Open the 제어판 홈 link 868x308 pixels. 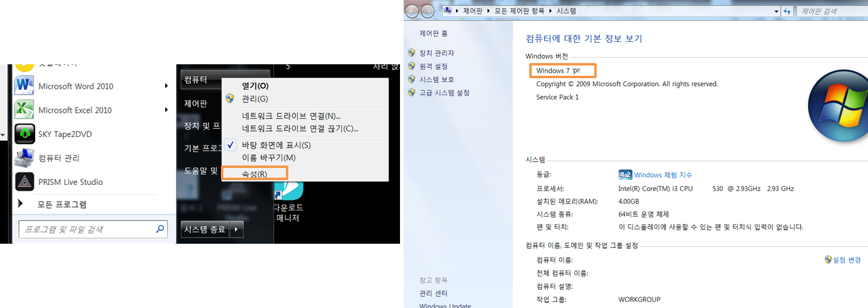pyautogui.click(x=433, y=33)
